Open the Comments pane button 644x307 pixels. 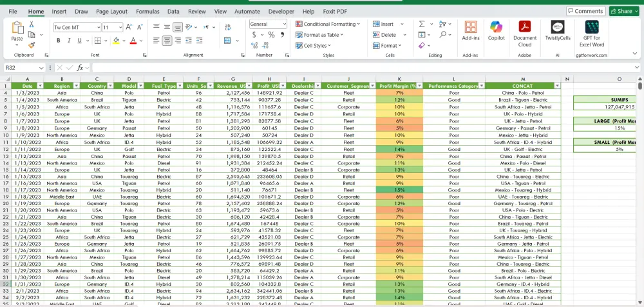coord(585,11)
